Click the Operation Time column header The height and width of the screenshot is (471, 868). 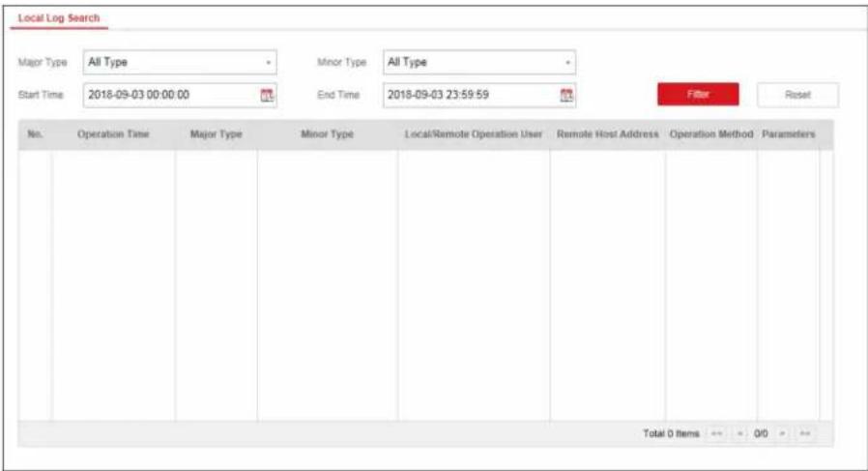[113, 134]
